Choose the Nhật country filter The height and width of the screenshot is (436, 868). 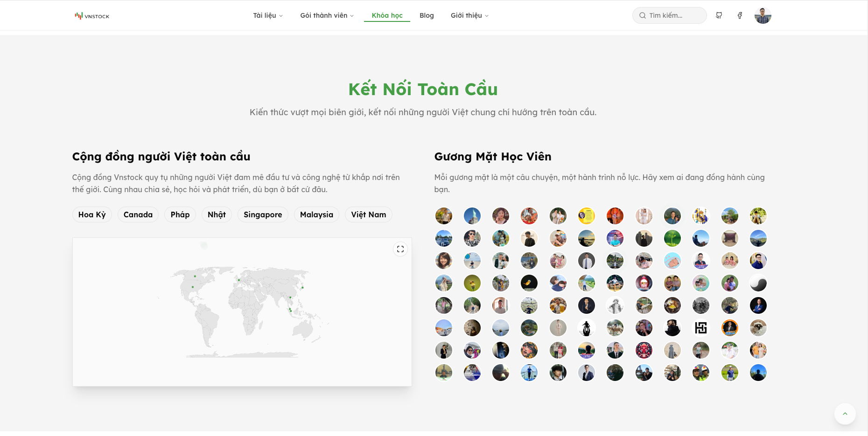point(217,215)
